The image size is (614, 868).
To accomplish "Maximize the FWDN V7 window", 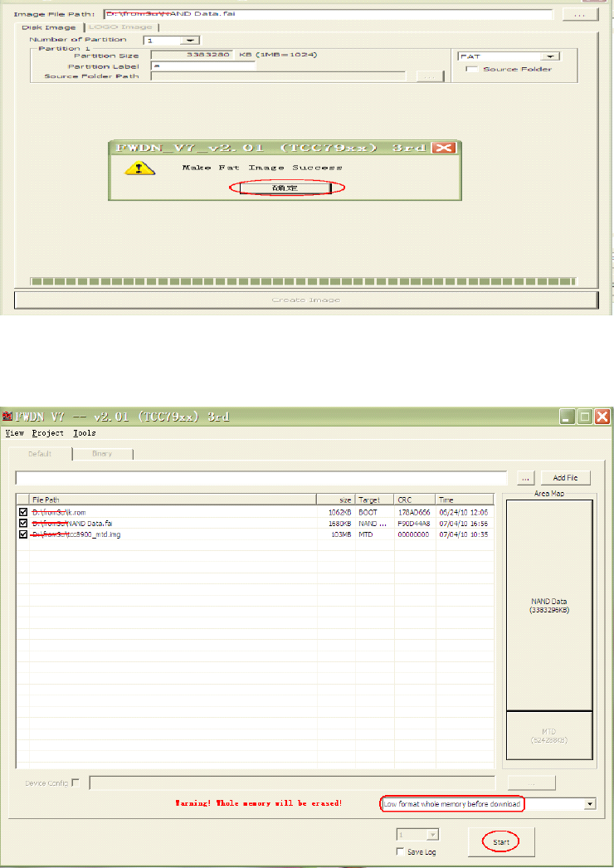I will click(x=585, y=417).
